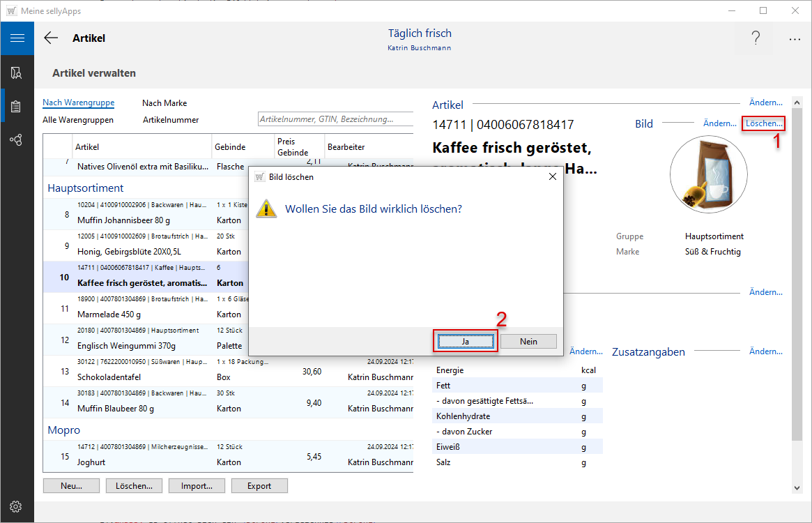Open the help question mark icon
Image resolution: width=812 pixels, height=523 pixels.
pyautogui.click(x=756, y=39)
